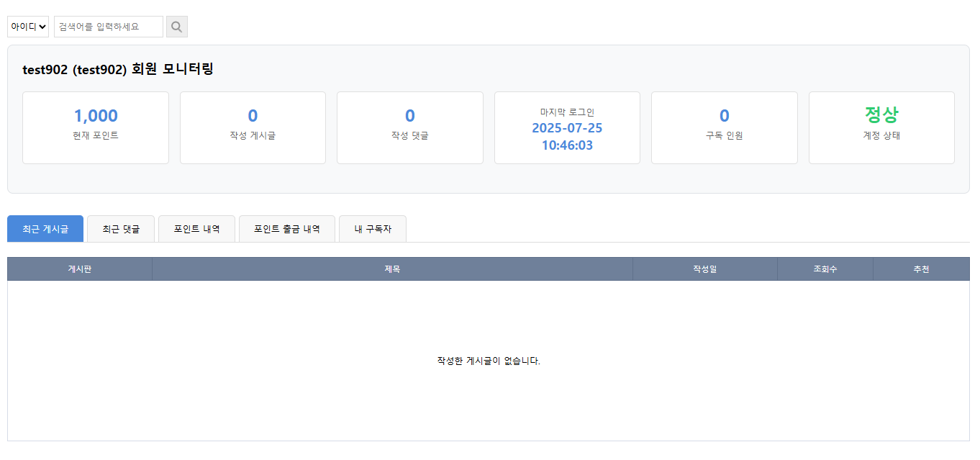Click the 작성일 column header
The height and width of the screenshot is (460, 980).
click(705, 269)
